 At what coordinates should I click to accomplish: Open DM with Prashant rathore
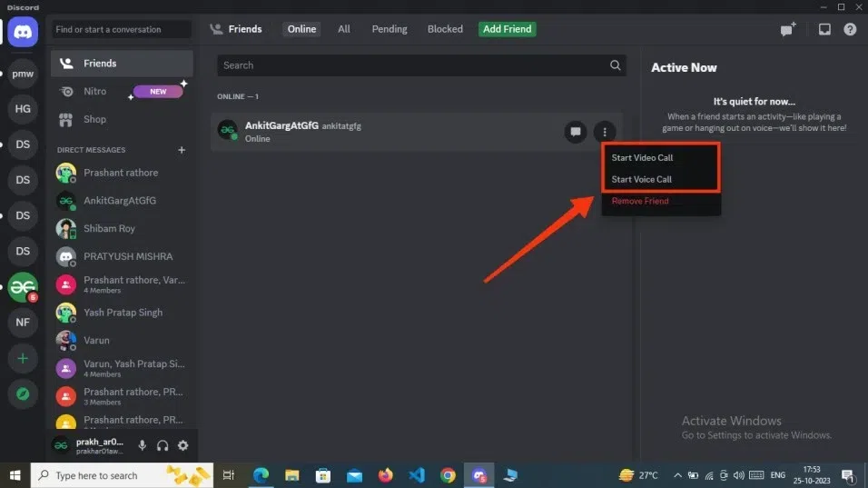[x=122, y=173]
